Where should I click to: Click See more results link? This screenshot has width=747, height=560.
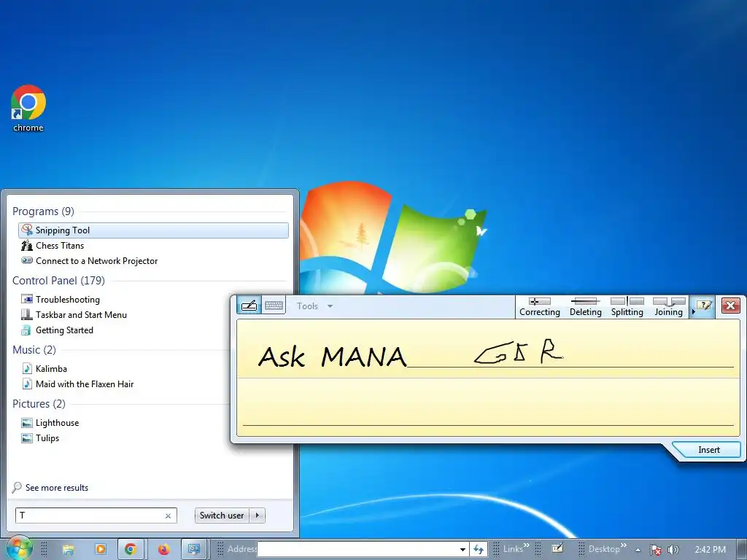tap(57, 488)
